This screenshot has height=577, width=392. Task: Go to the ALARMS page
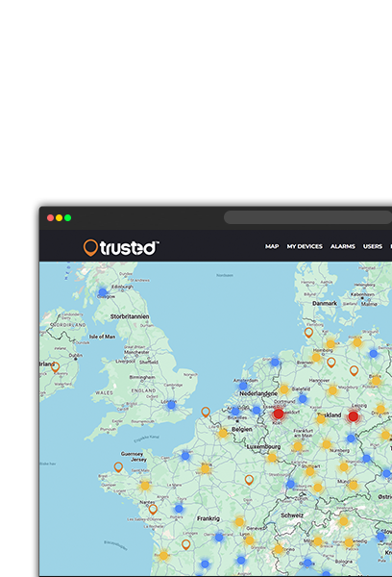342,246
